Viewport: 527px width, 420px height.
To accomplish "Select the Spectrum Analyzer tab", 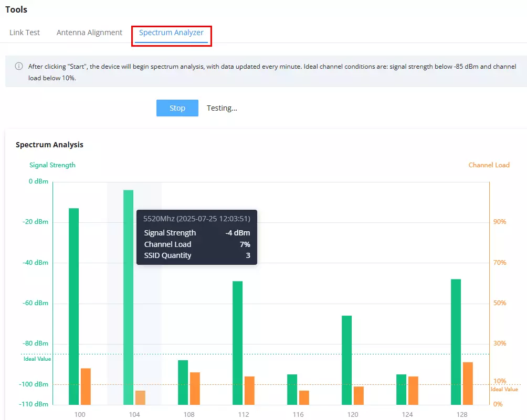I will (x=171, y=33).
